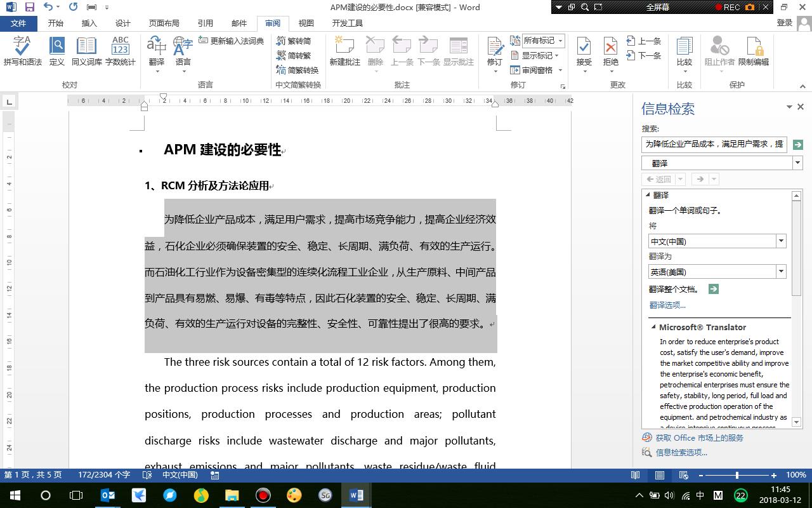Screen dimensions: 812x508
Task: Insert a new comment (新建批注)
Action: pyautogui.click(x=344, y=51)
